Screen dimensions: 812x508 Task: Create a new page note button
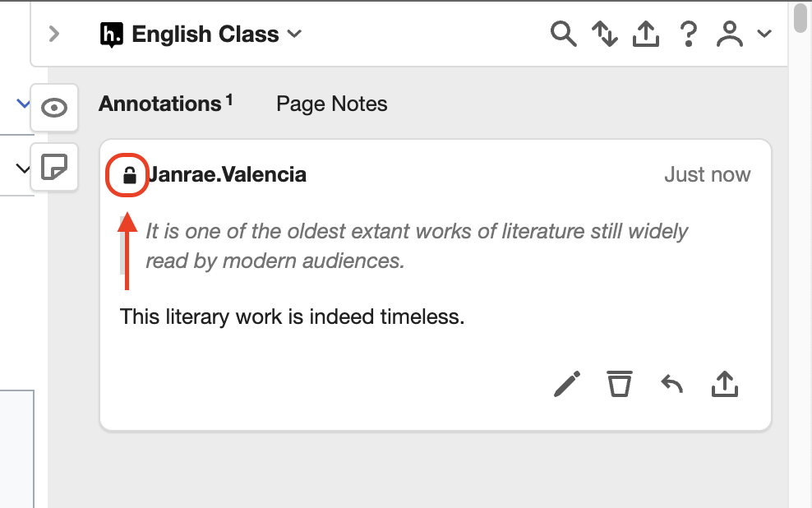(54, 167)
